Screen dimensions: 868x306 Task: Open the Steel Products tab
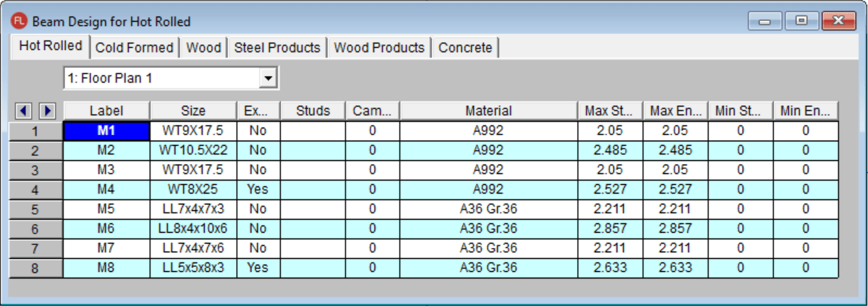point(277,48)
